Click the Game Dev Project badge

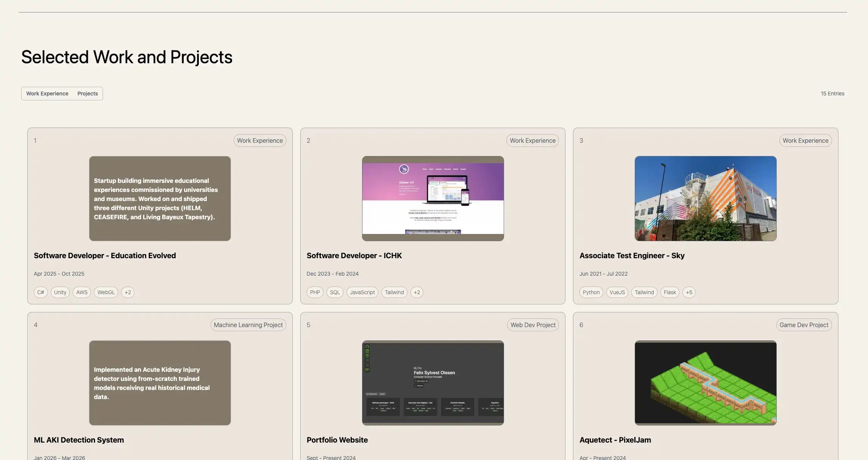804,325
